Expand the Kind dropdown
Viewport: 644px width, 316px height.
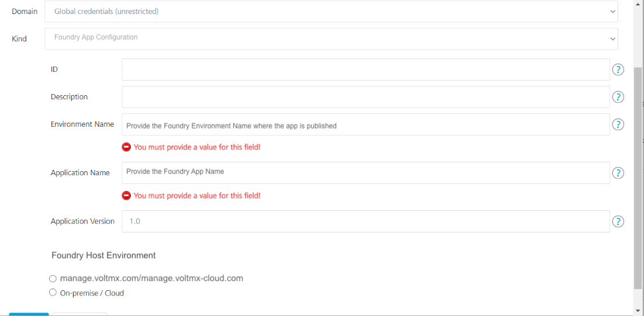pos(331,39)
